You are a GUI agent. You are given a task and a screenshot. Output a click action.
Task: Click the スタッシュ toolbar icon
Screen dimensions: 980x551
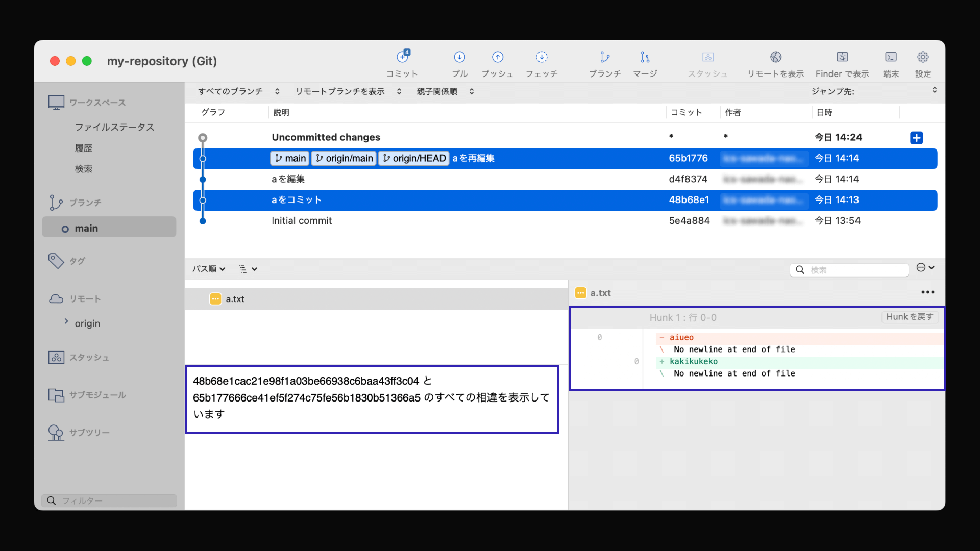coord(708,57)
